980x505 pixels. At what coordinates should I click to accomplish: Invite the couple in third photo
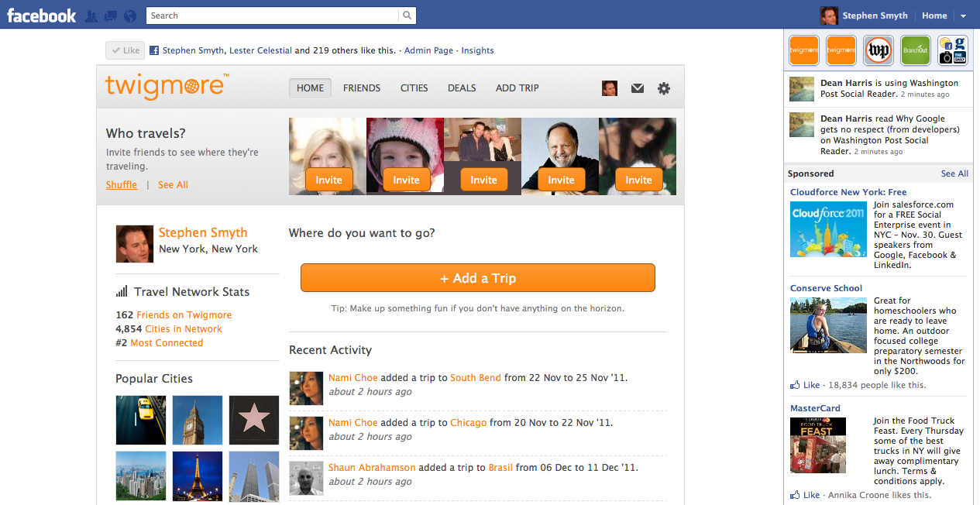tap(483, 180)
